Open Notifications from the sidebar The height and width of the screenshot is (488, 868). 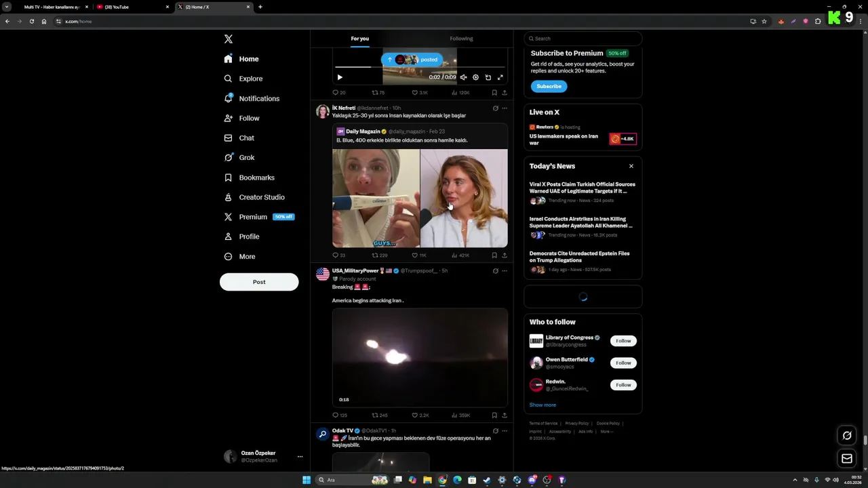[252, 98]
